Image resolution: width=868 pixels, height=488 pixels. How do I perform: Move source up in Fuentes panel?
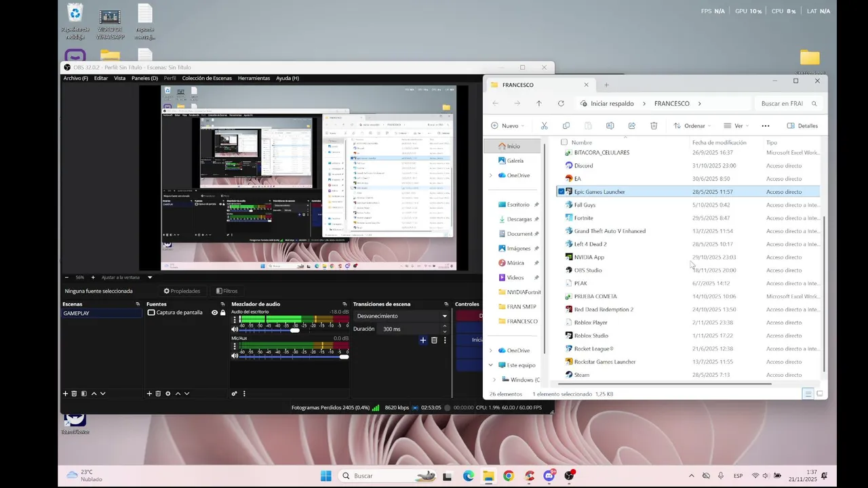tap(178, 394)
